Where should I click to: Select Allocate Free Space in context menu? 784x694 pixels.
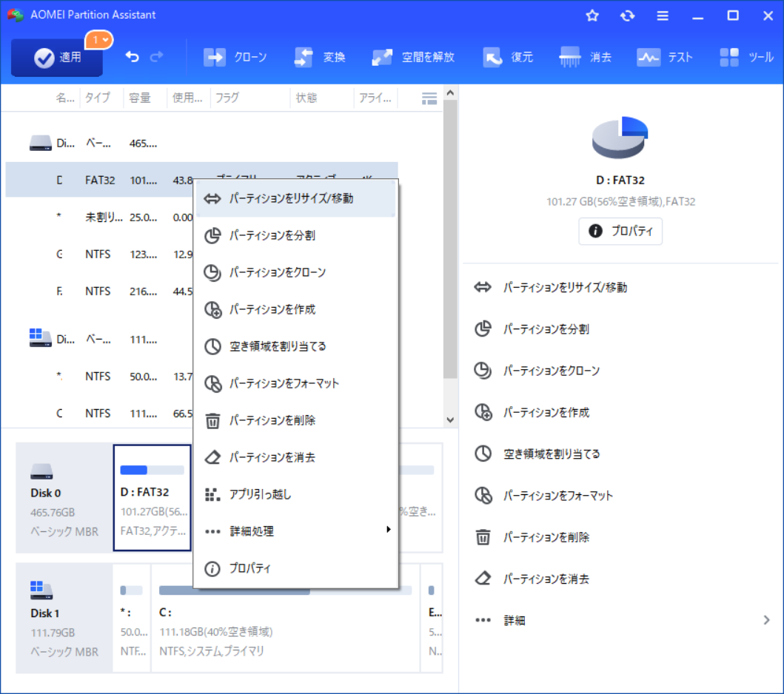point(296,346)
